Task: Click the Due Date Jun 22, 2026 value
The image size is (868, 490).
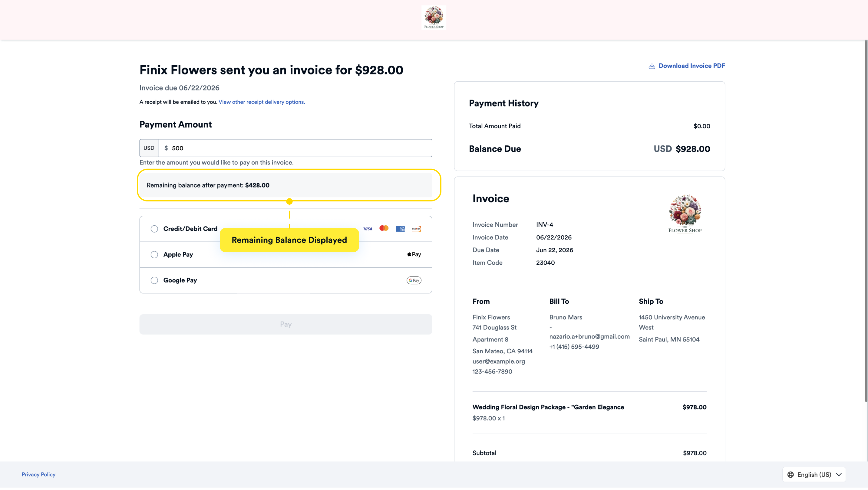Action: [x=554, y=250]
